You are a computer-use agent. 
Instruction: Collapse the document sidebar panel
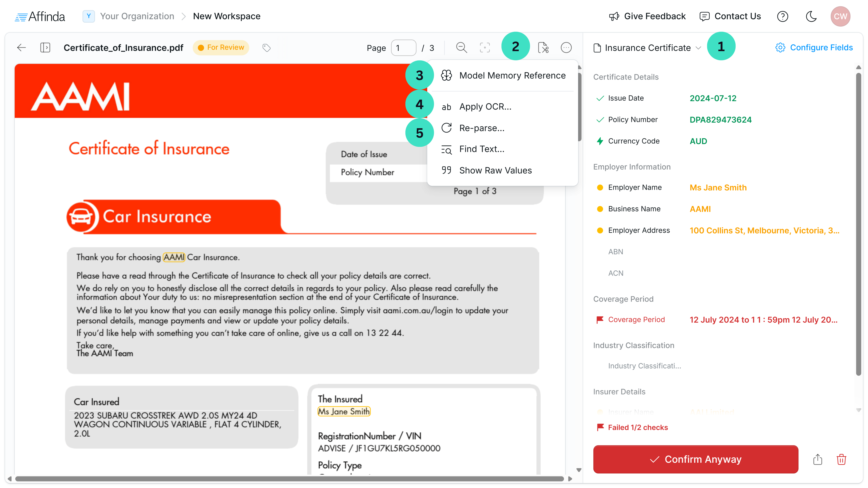[46, 48]
